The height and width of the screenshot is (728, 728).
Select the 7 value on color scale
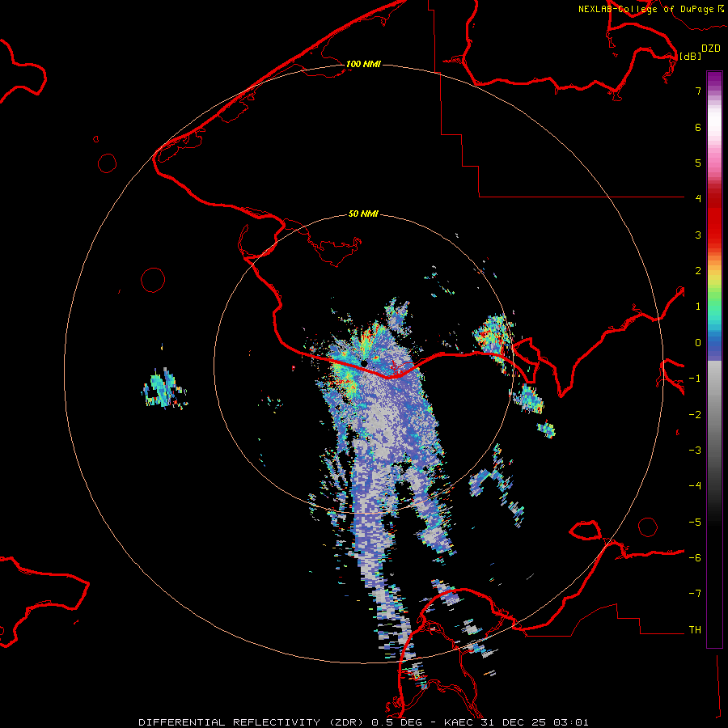[x=698, y=91]
